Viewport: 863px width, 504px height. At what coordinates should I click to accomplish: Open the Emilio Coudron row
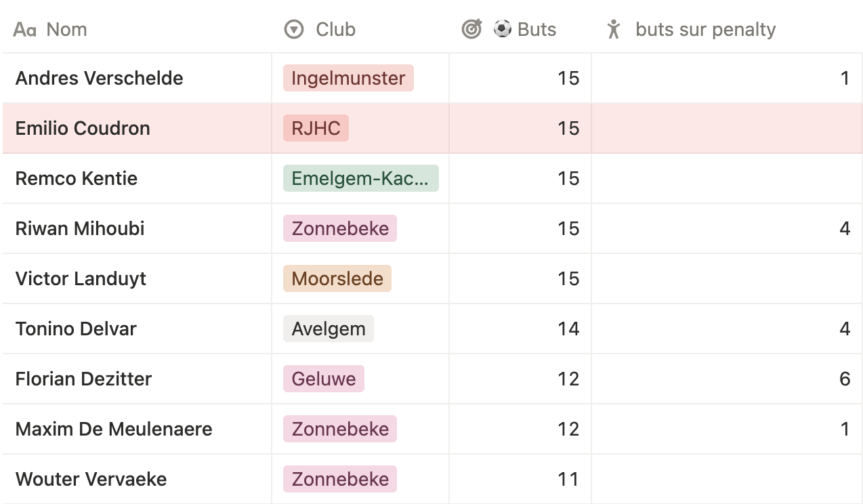83,128
